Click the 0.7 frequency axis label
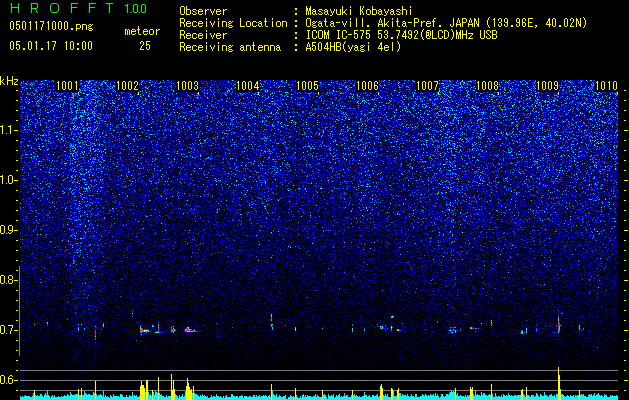 8,330
